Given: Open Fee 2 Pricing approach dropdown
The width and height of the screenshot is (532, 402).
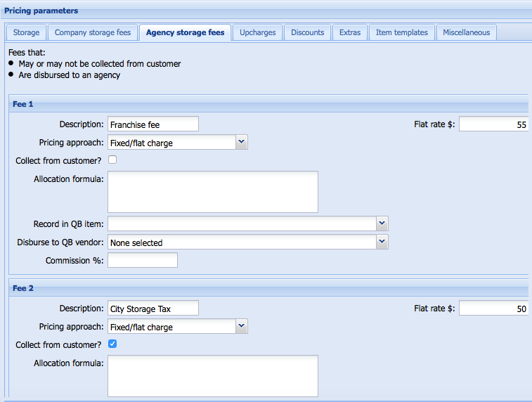Looking at the screenshot, I should pos(241,327).
